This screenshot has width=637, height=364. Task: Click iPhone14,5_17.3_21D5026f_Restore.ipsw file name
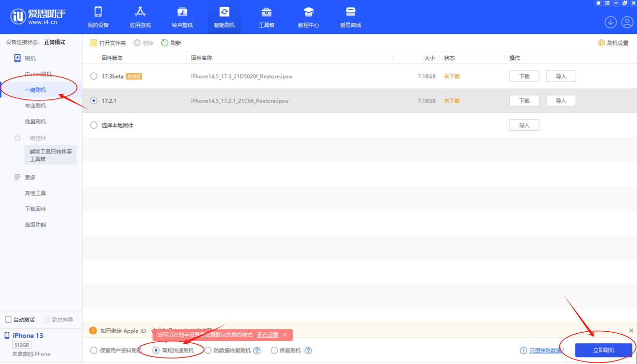(241, 77)
